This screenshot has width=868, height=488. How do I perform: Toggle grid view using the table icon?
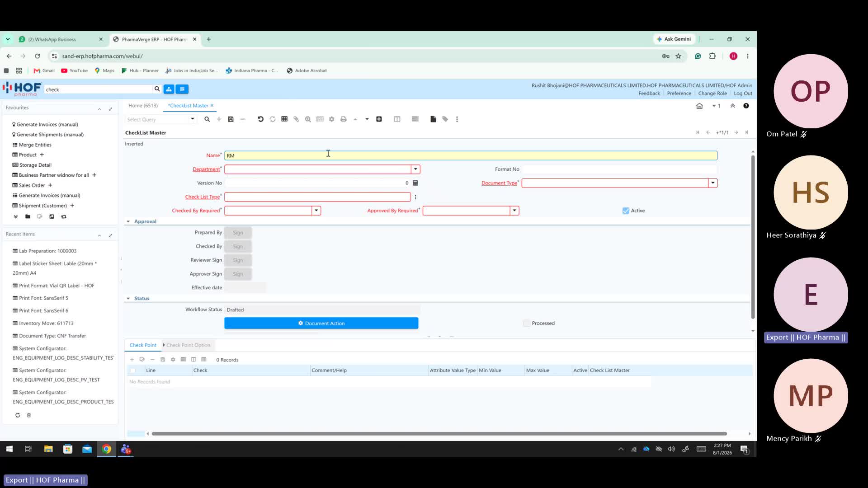[x=284, y=119]
